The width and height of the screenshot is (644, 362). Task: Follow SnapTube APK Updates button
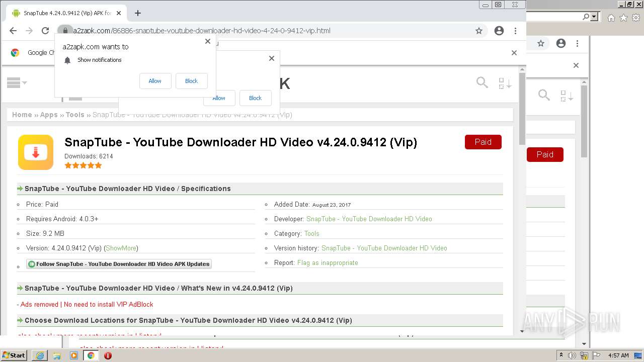point(119,264)
